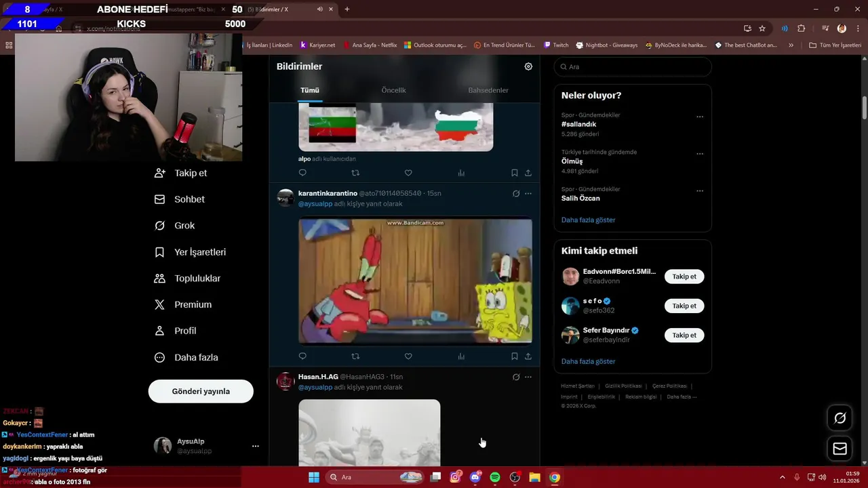Share the Bulgaria flag post
Screen dimensions: 868x488
(528, 173)
